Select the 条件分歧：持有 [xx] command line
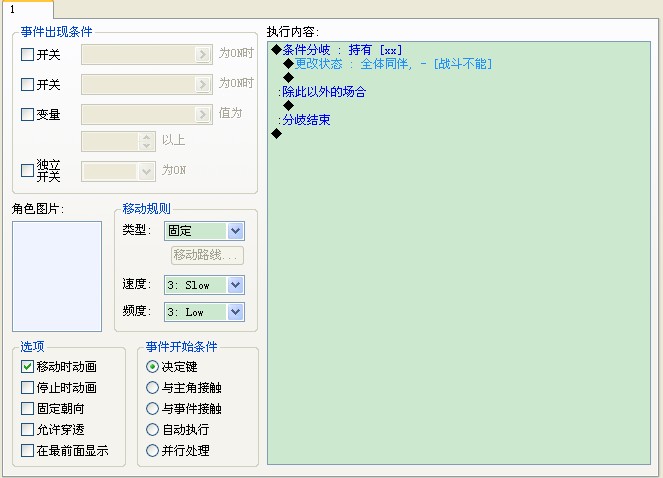 [x=337, y=50]
